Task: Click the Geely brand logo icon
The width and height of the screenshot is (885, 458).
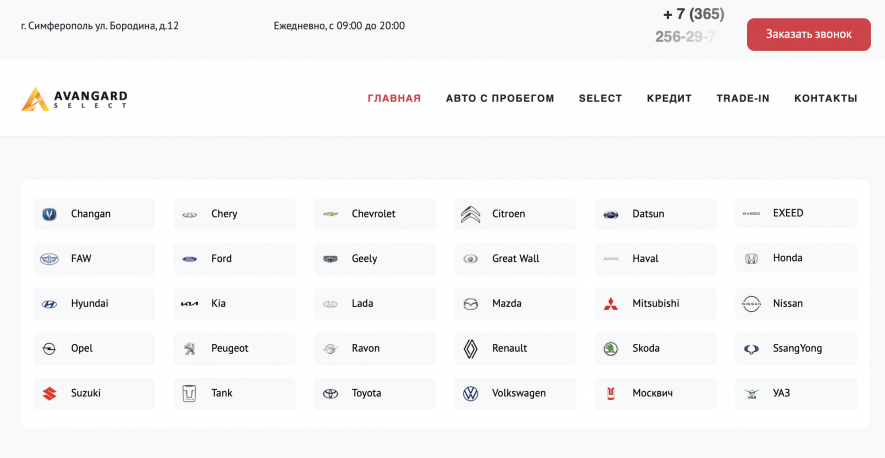Action: click(330, 259)
